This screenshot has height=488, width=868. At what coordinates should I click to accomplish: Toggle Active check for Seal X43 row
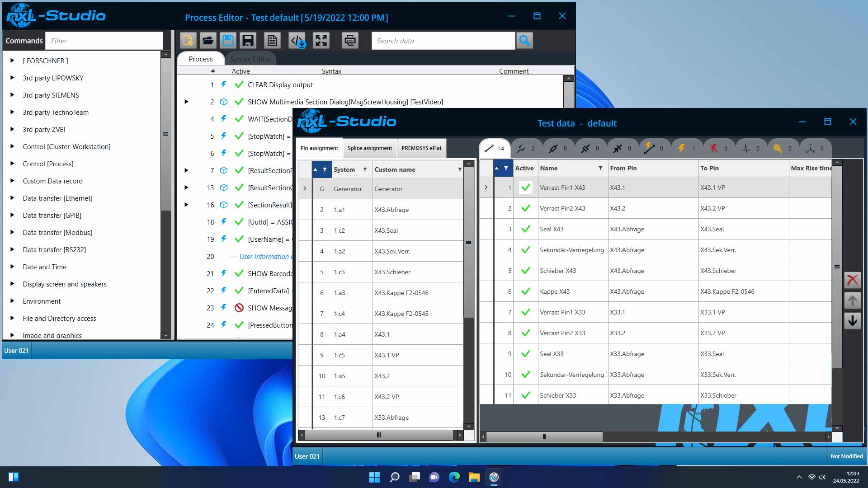tap(525, 229)
